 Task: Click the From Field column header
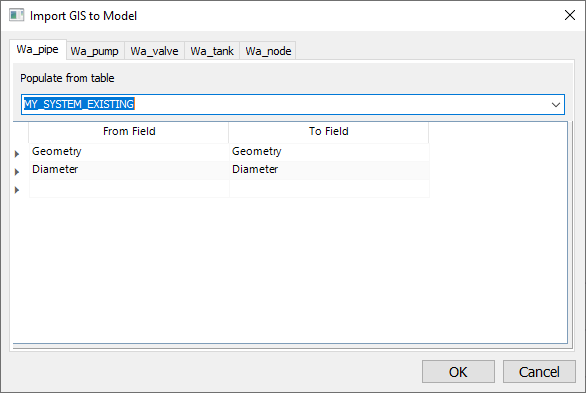pyautogui.click(x=129, y=131)
